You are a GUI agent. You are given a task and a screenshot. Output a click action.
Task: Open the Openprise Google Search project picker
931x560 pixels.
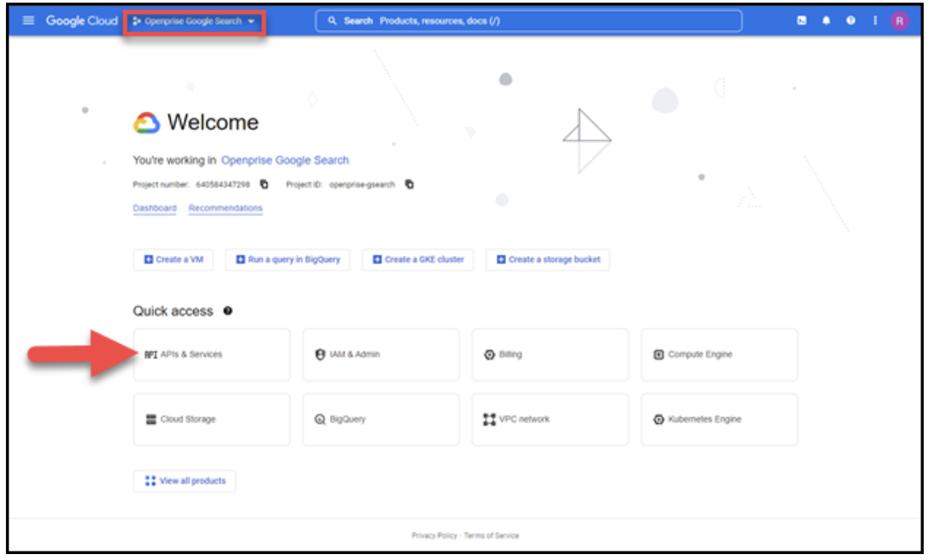194,21
